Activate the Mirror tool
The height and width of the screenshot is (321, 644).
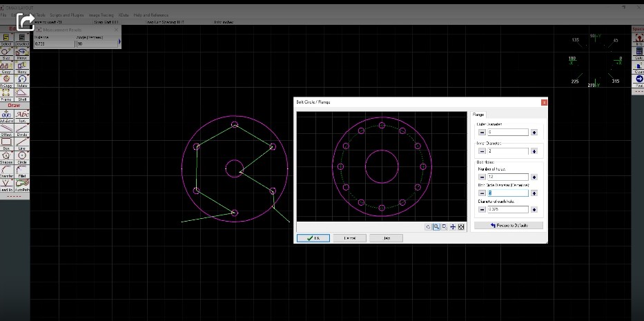(x=22, y=53)
